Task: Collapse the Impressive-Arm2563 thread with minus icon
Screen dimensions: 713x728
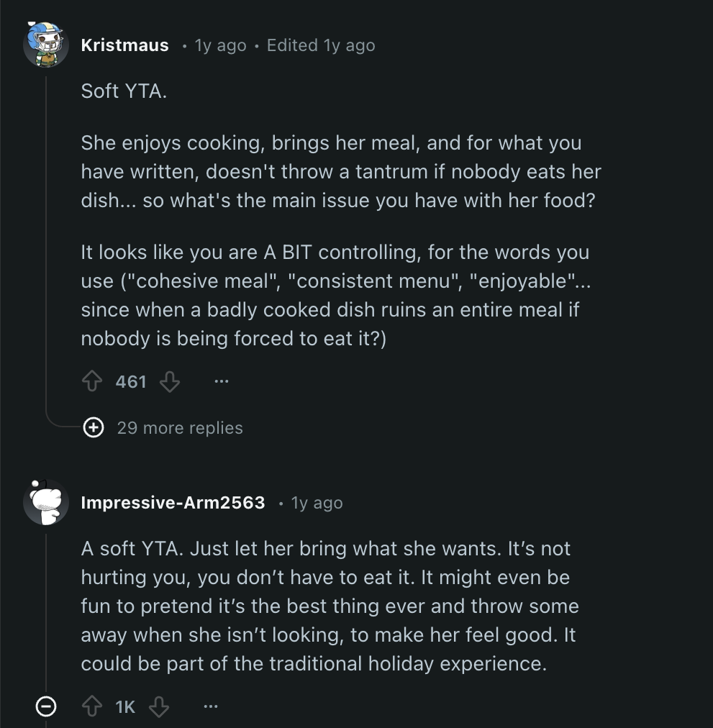Action: 46,707
